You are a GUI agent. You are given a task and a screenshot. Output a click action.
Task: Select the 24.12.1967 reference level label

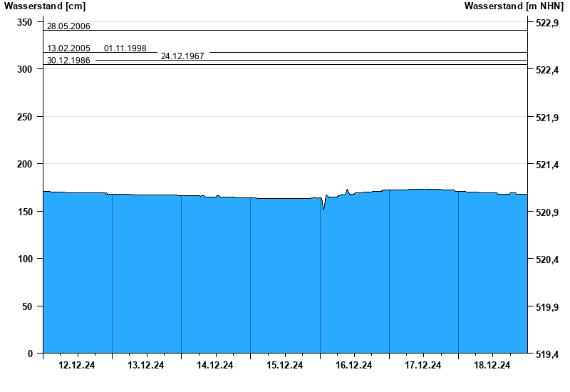coord(182,56)
